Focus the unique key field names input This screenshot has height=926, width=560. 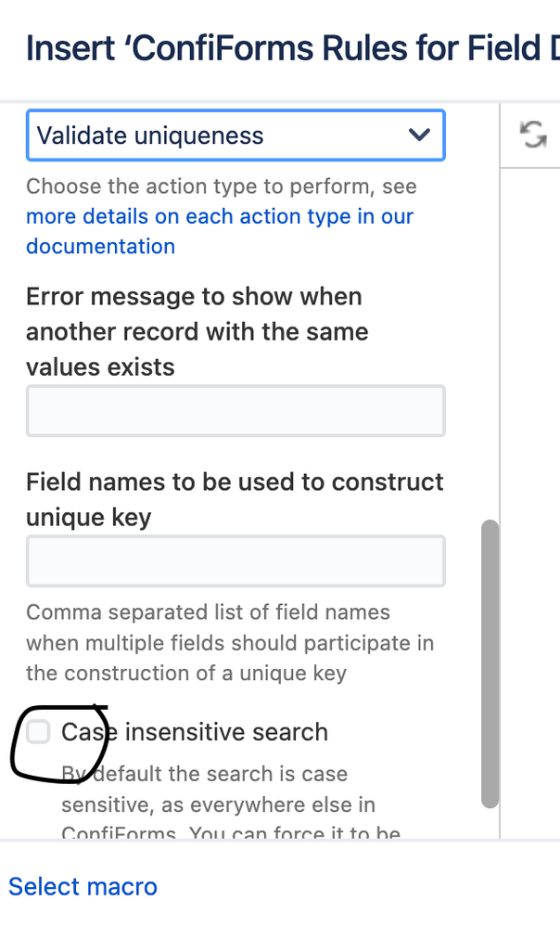tap(235, 561)
